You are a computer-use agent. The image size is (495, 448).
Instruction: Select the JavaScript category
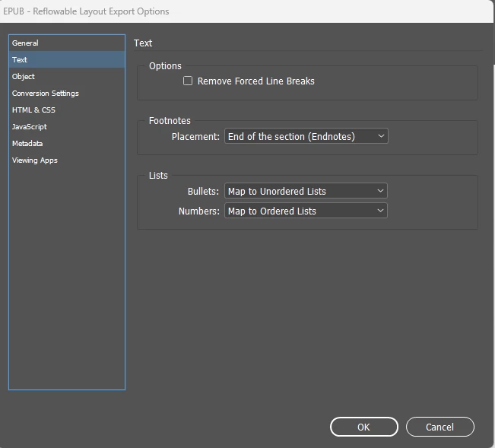tap(67, 126)
